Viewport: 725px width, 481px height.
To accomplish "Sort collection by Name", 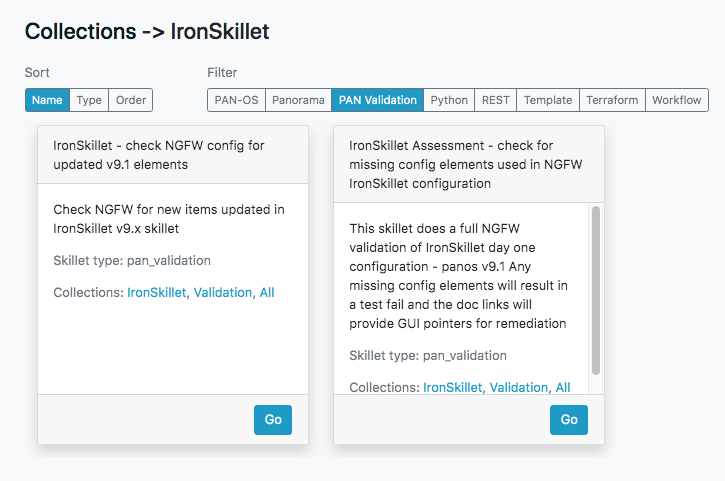I will click(x=47, y=100).
